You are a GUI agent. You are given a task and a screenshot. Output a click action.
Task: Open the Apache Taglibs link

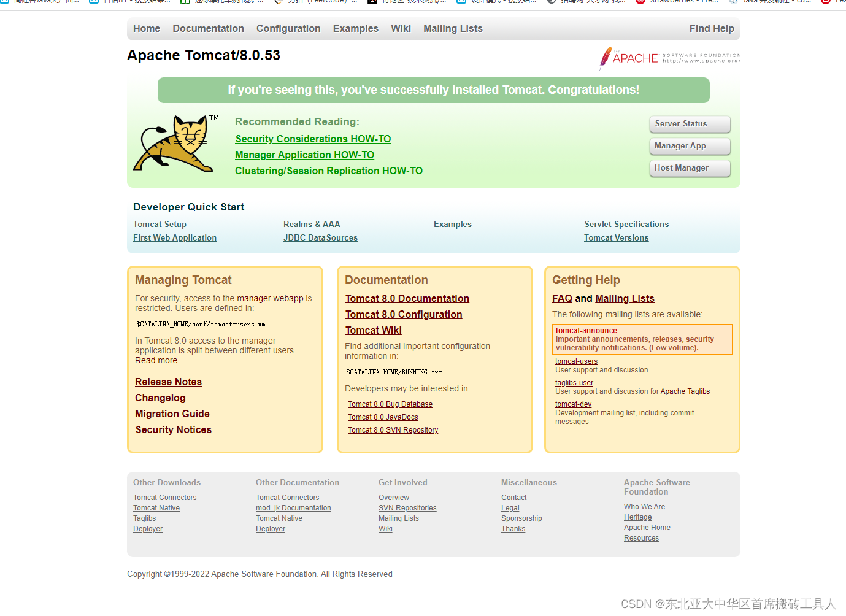[x=685, y=391]
